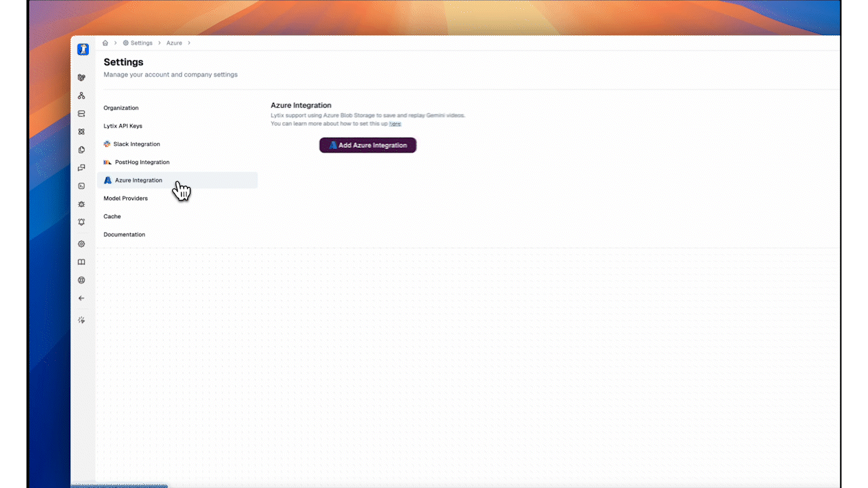Go to Settings in the breadcrumb

click(x=138, y=43)
